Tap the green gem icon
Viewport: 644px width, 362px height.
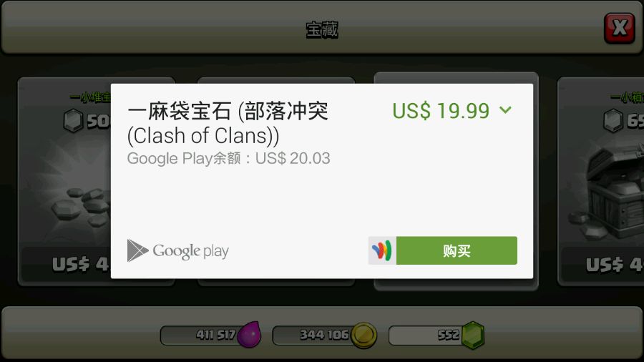click(x=473, y=336)
